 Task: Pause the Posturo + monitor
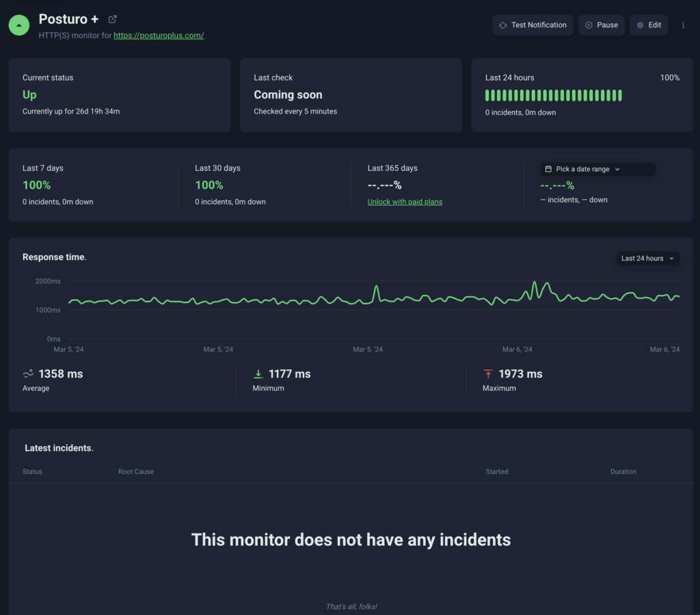coord(601,25)
